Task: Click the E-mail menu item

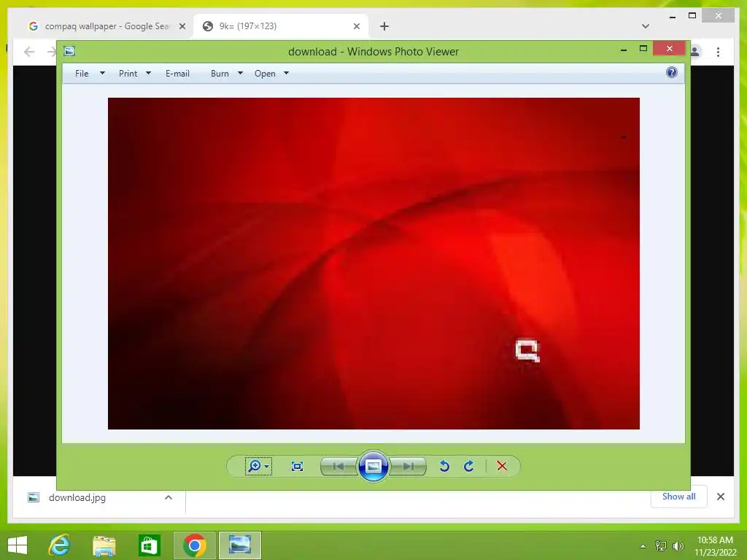Action: point(177,74)
